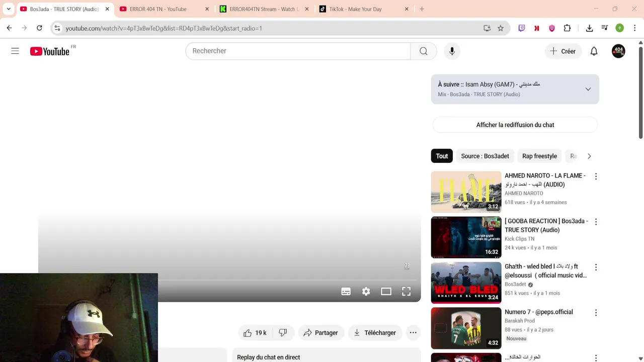Open the GOOBA REACTION video thumbnail
Image resolution: width=644 pixels, height=362 pixels.
coord(466,237)
